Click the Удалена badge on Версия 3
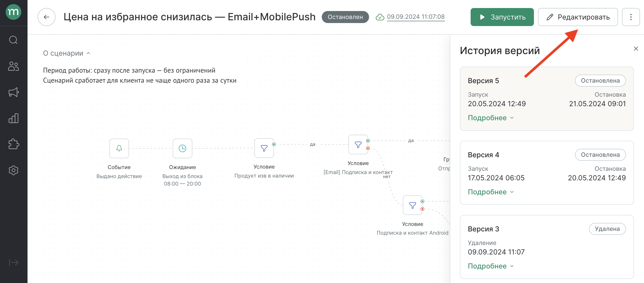 pos(607,229)
